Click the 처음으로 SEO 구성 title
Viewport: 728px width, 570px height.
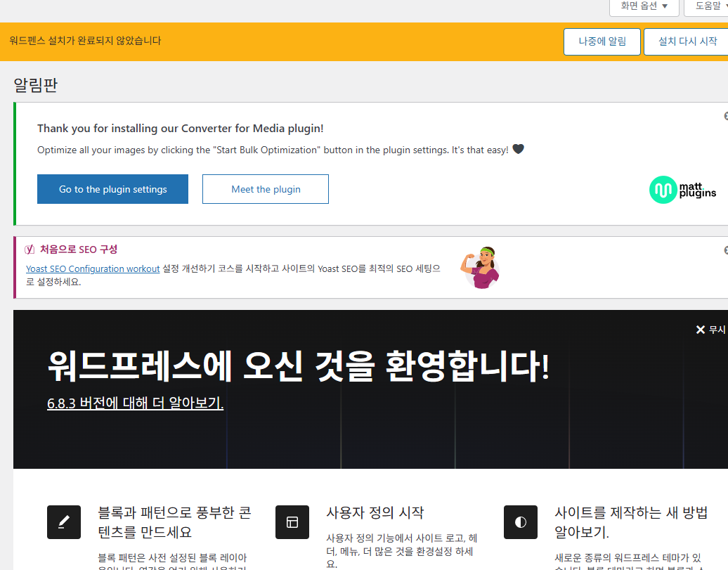79,250
